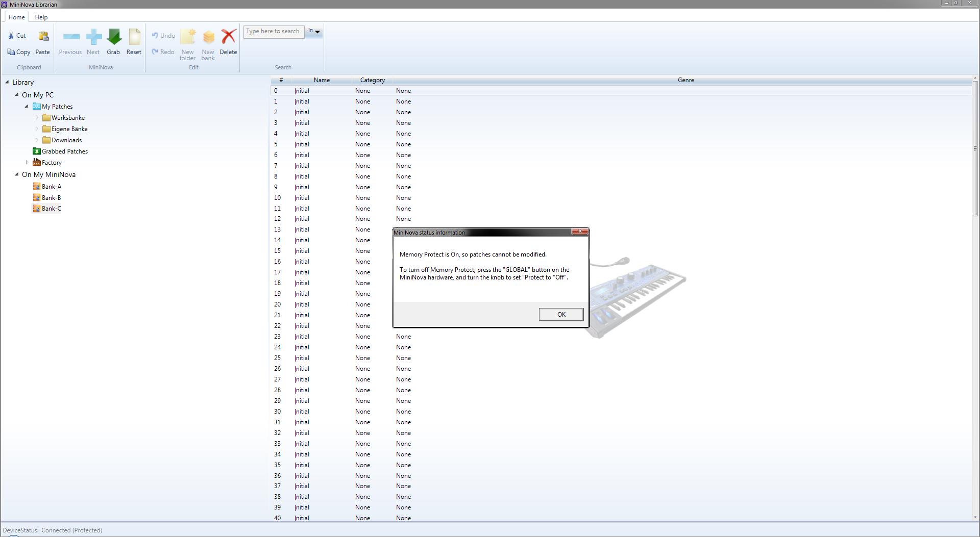This screenshot has width=980, height=537.
Task: Click the 'Memory Protect is On' message text
Action: [x=473, y=254]
